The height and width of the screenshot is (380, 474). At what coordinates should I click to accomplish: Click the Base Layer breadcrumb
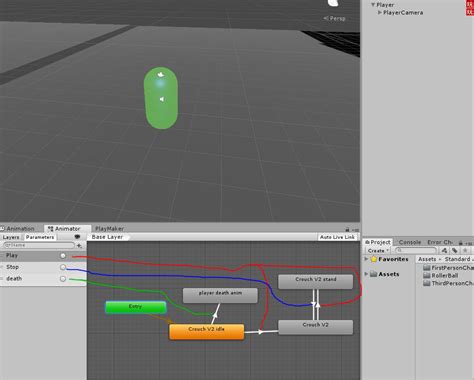(x=107, y=237)
